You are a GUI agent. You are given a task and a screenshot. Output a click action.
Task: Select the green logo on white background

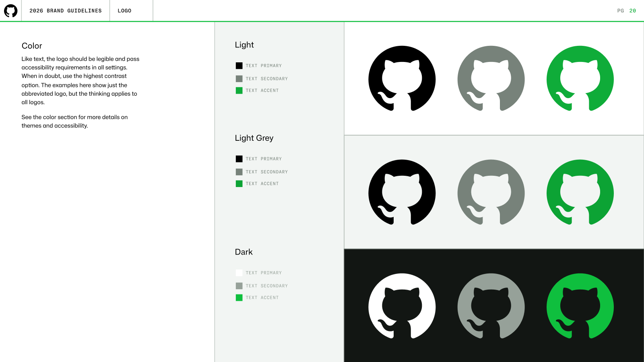click(580, 79)
